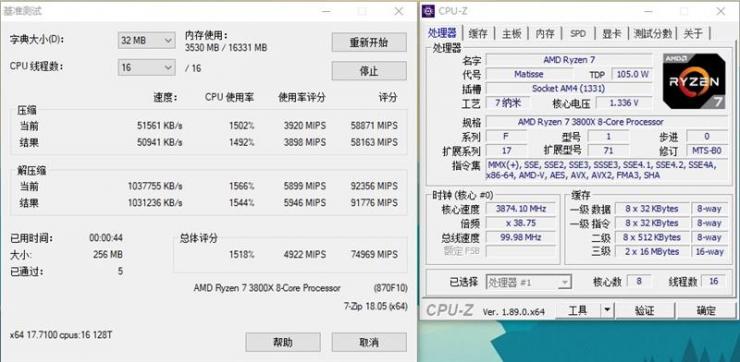Switch to the 缓存 tab
The height and width of the screenshot is (362, 740).
pos(478,34)
